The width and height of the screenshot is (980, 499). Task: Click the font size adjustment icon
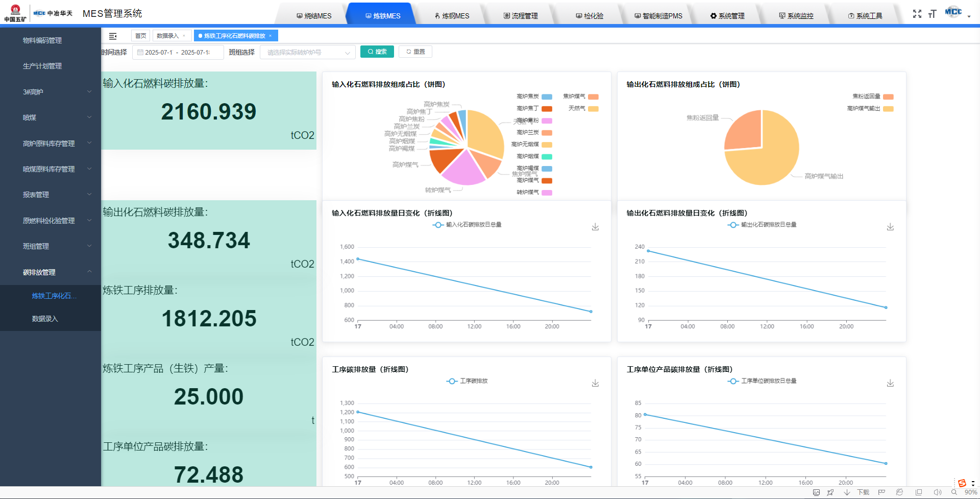(932, 14)
